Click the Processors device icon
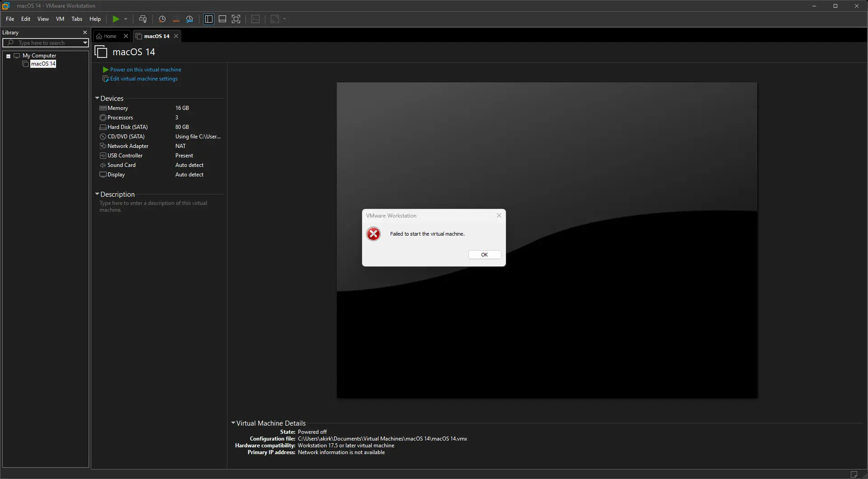The image size is (868, 479). coord(103,118)
